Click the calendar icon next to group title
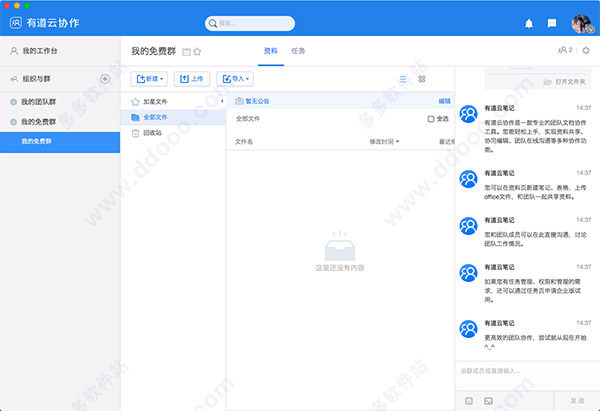Image resolution: width=600 pixels, height=411 pixels. (x=186, y=52)
